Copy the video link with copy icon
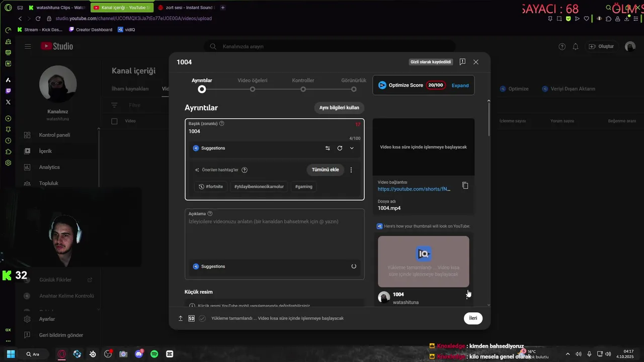 [465, 186]
